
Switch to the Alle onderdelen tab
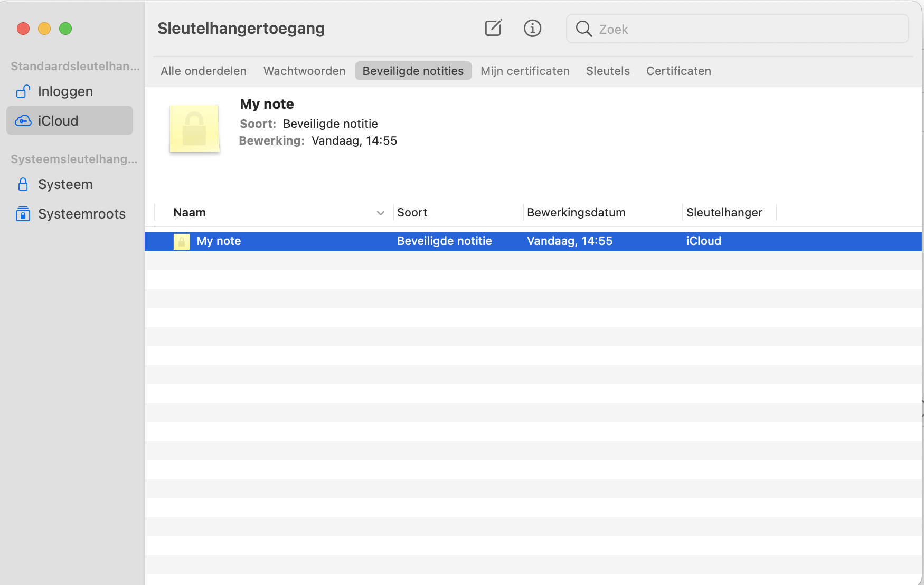[204, 71]
